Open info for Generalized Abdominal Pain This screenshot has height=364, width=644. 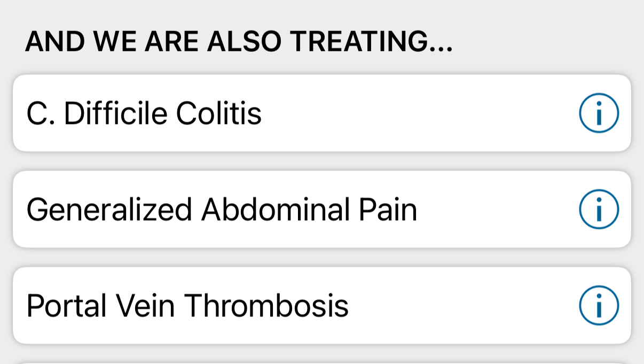599,210
